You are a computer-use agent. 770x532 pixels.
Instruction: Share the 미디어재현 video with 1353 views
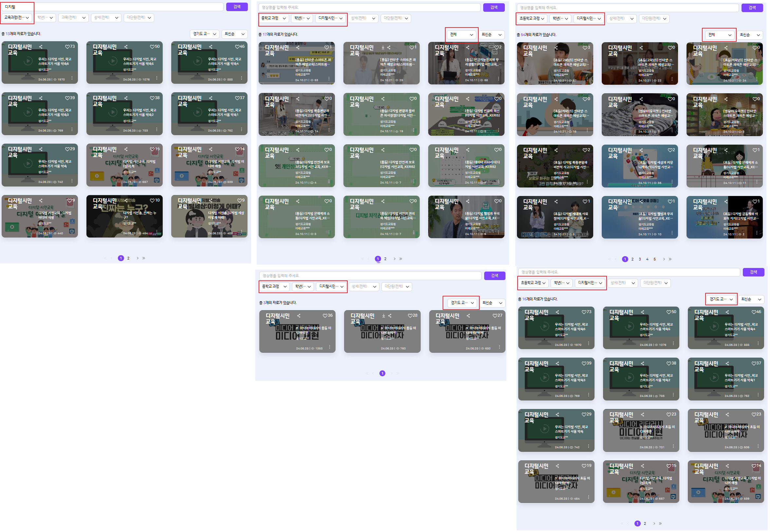tap(299, 316)
